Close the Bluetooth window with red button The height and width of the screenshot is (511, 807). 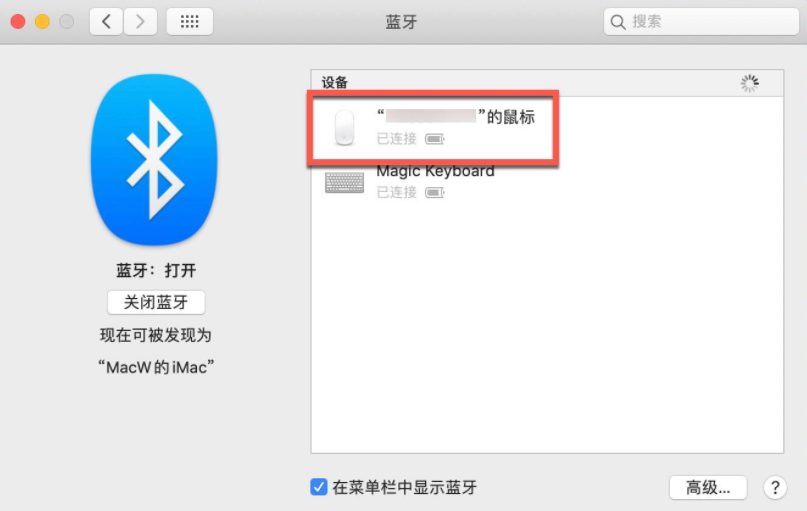18,22
